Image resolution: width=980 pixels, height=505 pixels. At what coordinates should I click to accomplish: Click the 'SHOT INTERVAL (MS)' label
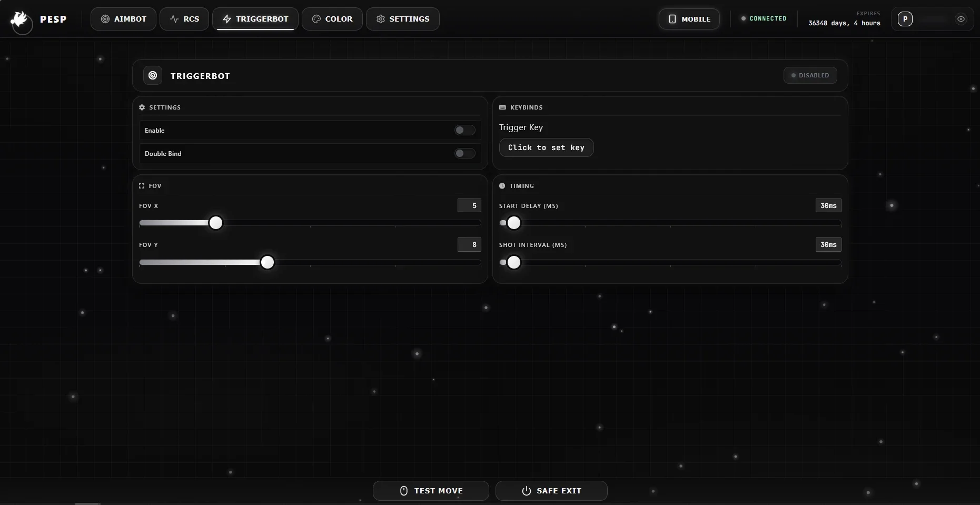tap(533, 245)
